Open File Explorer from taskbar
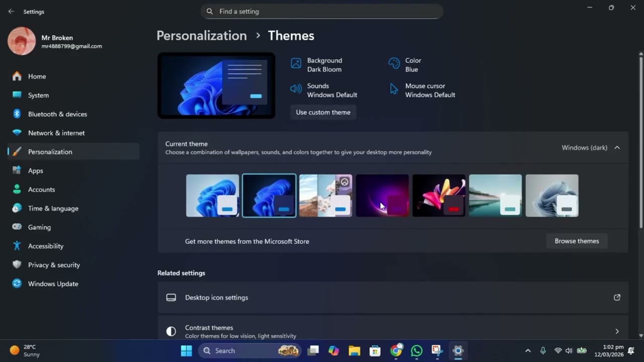The height and width of the screenshot is (362, 644). pyautogui.click(x=354, y=350)
